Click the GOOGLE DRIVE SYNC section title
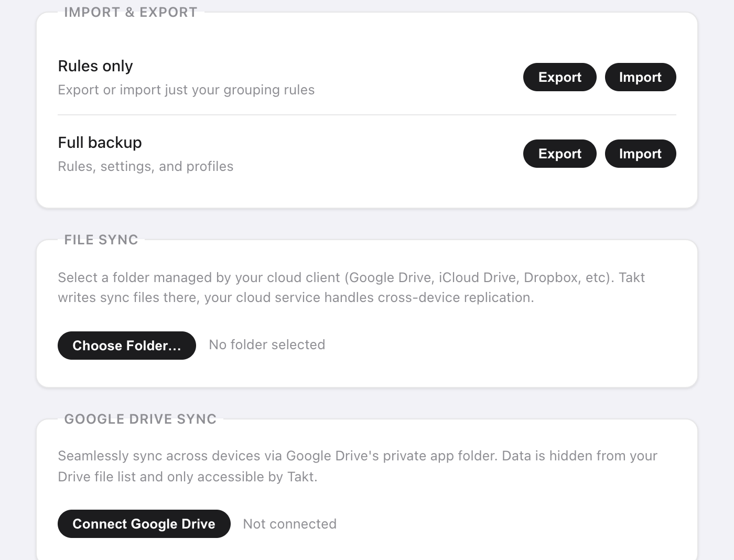Screen dimensions: 734x560 (140, 419)
